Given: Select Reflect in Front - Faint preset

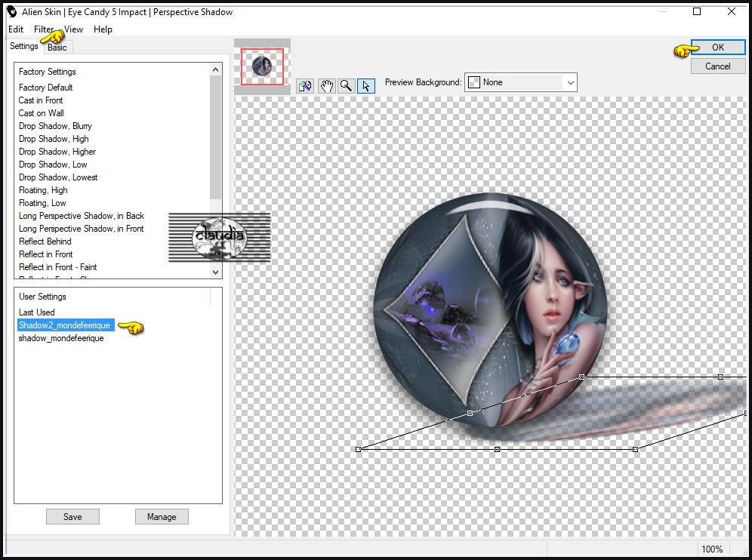Looking at the screenshot, I should tap(57, 267).
